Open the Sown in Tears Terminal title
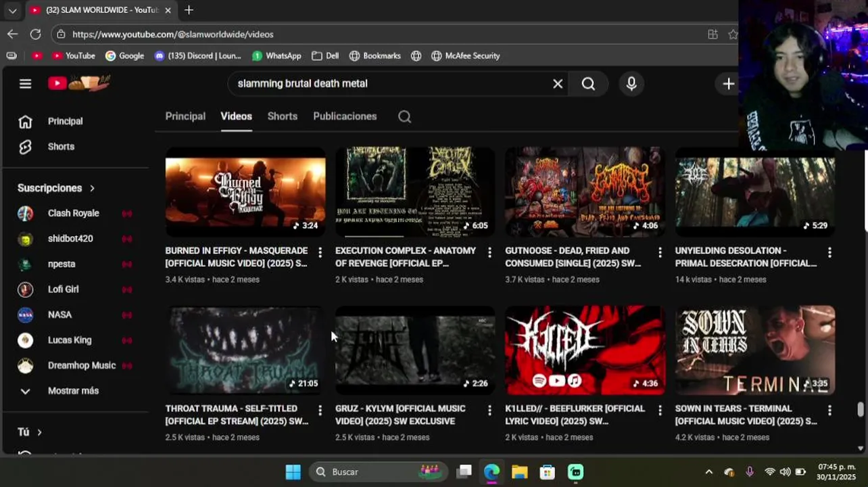 tap(746, 415)
